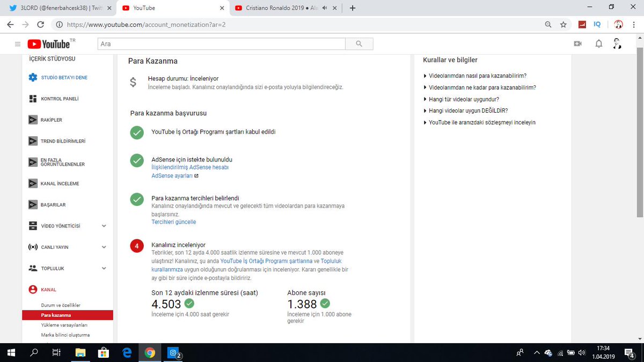Viewport: 644px width, 362px height.
Task: Focus the YouTube 'Ara' search box
Action: click(x=221, y=44)
